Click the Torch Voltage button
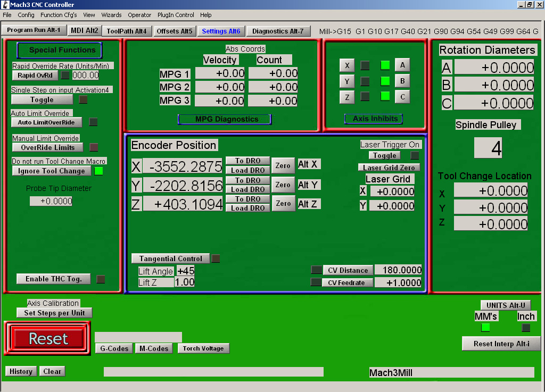Viewport: 545px width, 392px height. pos(203,348)
